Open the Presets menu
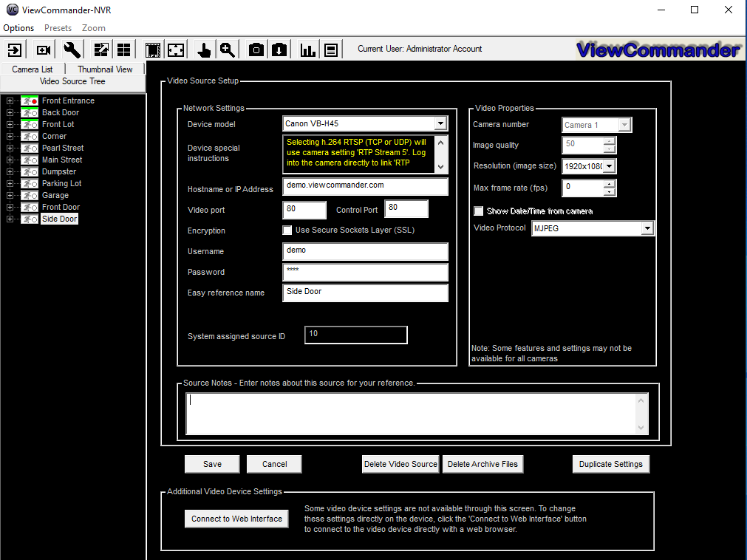This screenshot has height=560, width=747. click(x=58, y=28)
